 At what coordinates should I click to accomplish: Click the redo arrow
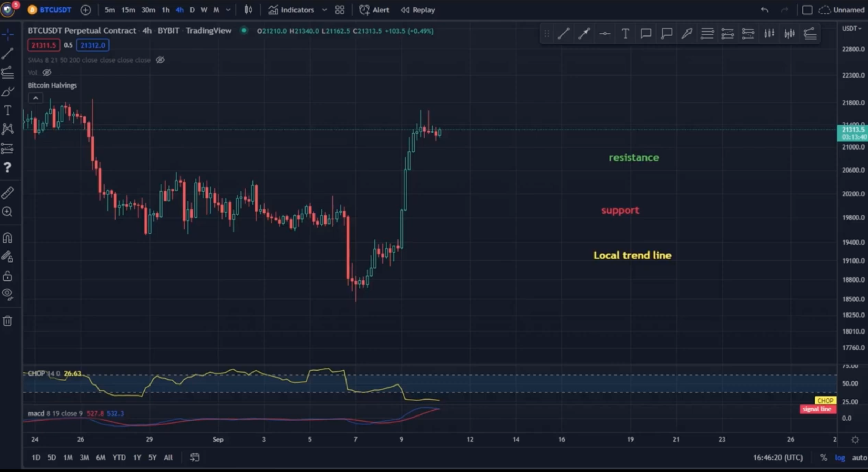(784, 10)
